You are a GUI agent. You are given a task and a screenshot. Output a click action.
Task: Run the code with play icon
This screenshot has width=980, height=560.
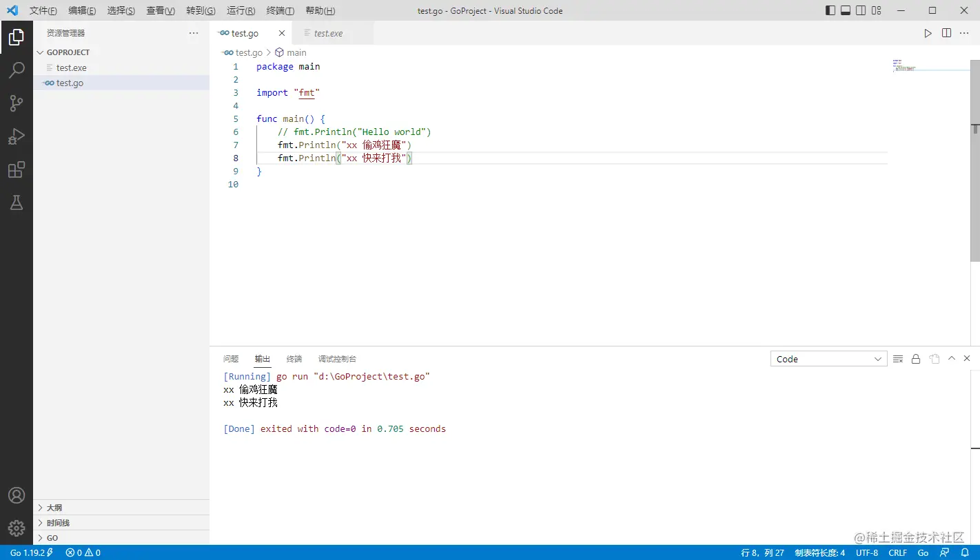(928, 33)
